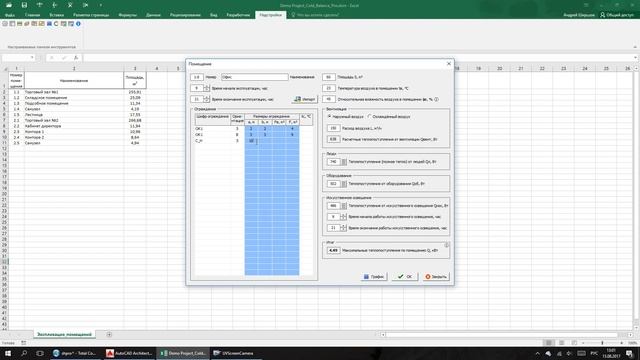
Task: Click the Save icon in quick access toolbar
Action: pos(24,5)
